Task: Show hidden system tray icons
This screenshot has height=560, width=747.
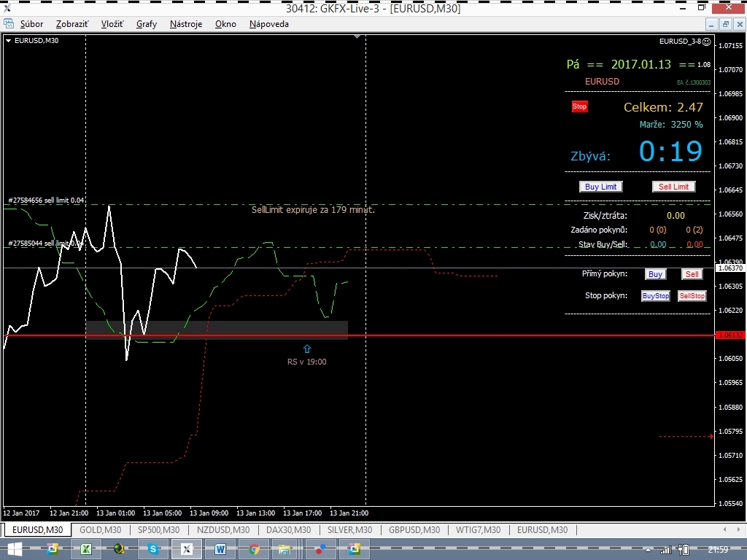Action: click(648, 551)
